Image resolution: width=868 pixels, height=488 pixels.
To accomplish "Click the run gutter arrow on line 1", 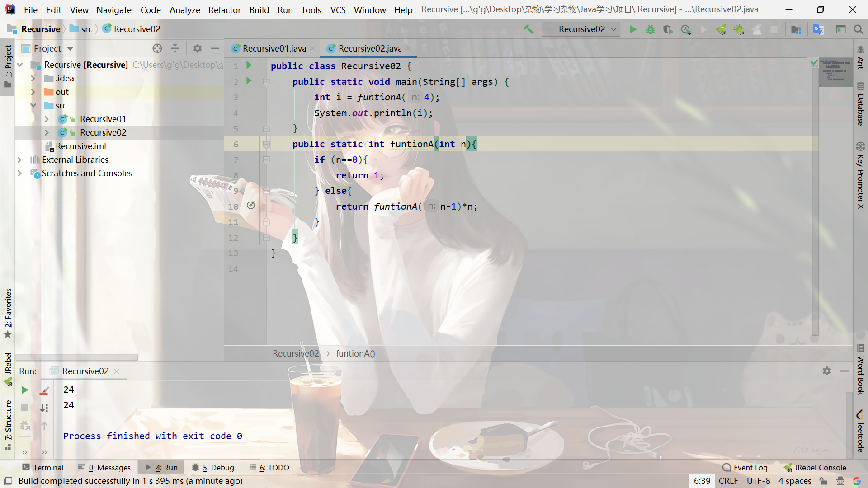I will 249,66.
